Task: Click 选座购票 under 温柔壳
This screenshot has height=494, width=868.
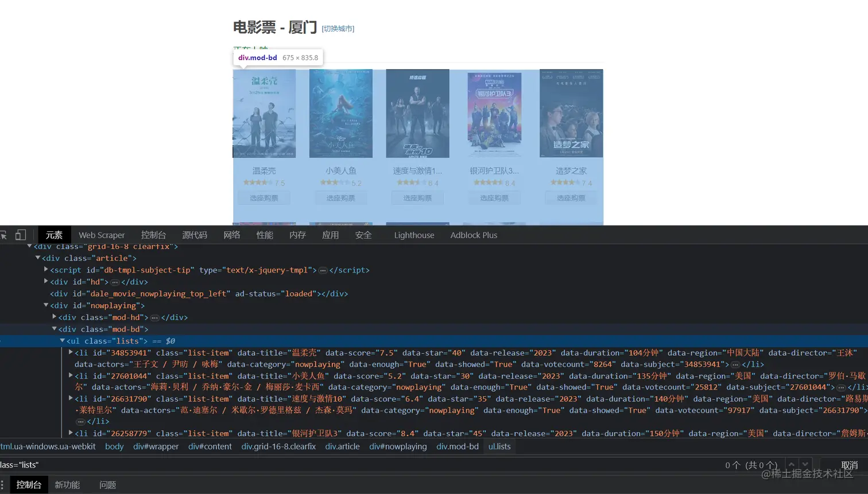Action: [x=264, y=198]
